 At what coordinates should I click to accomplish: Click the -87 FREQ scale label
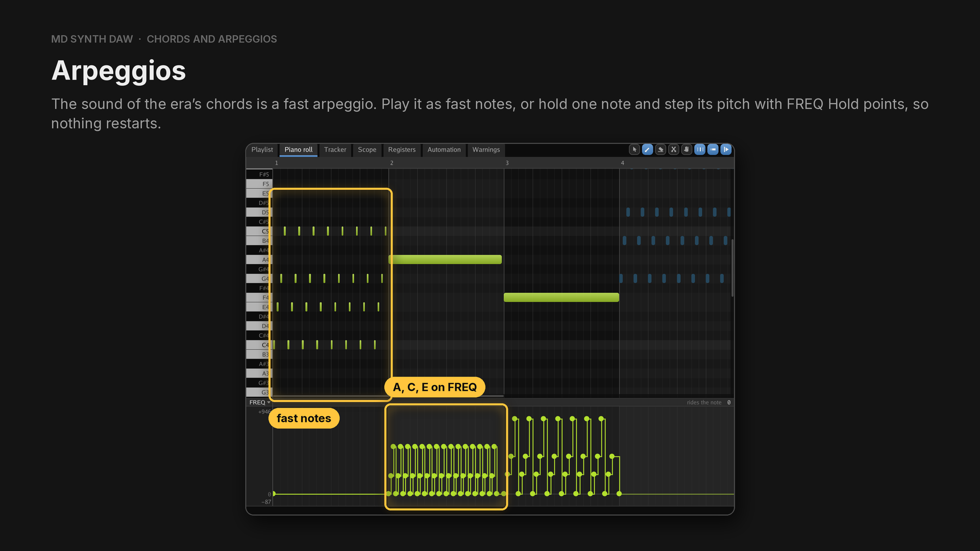(x=266, y=502)
